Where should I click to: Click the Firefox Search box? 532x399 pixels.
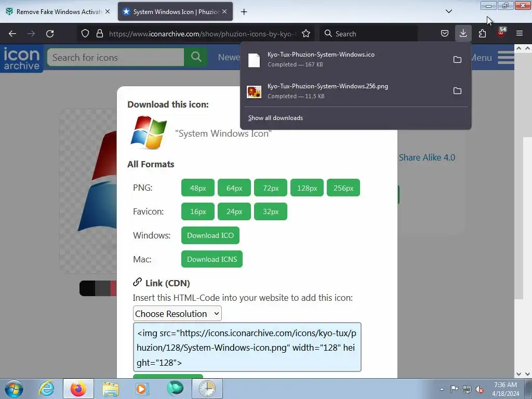coord(369,34)
